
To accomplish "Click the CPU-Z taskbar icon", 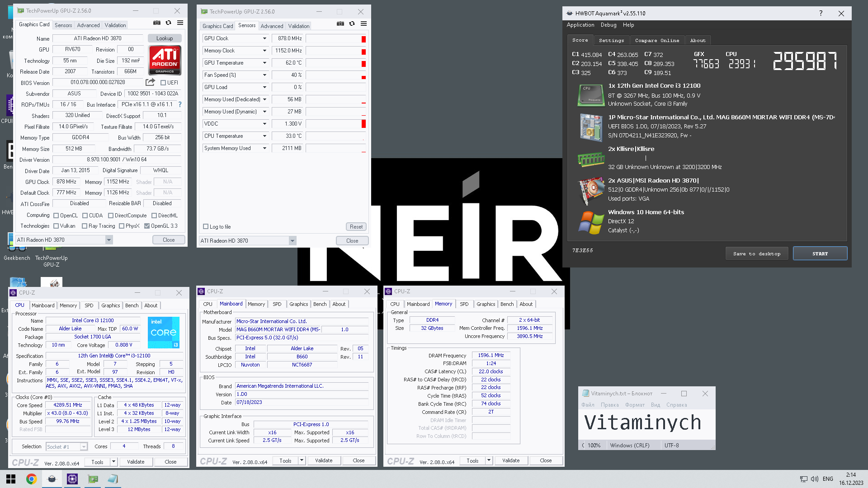I will pyautogui.click(x=72, y=479).
